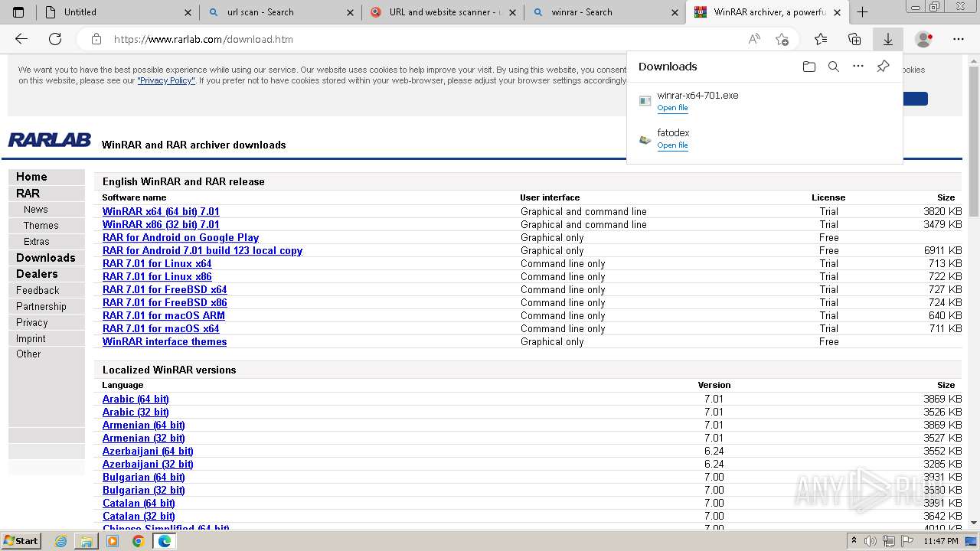
Task: Open Collections panel
Action: [x=854, y=39]
